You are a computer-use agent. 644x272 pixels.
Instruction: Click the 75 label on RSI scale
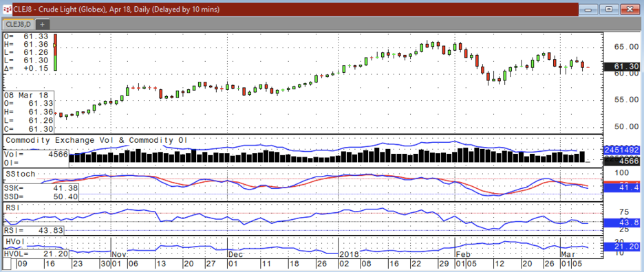coord(624,212)
